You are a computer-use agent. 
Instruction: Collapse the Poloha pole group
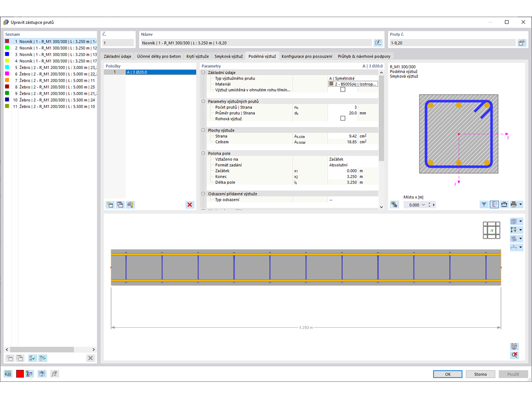coord(203,153)
